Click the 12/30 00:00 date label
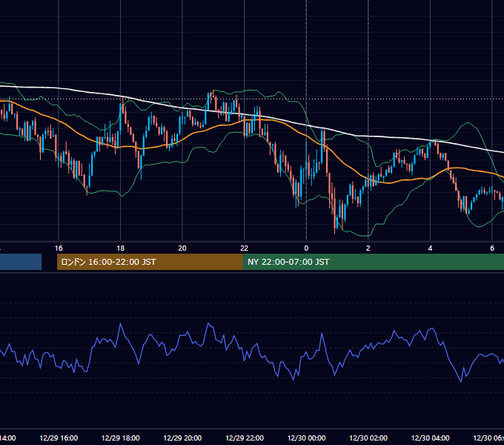 [306, 438]
